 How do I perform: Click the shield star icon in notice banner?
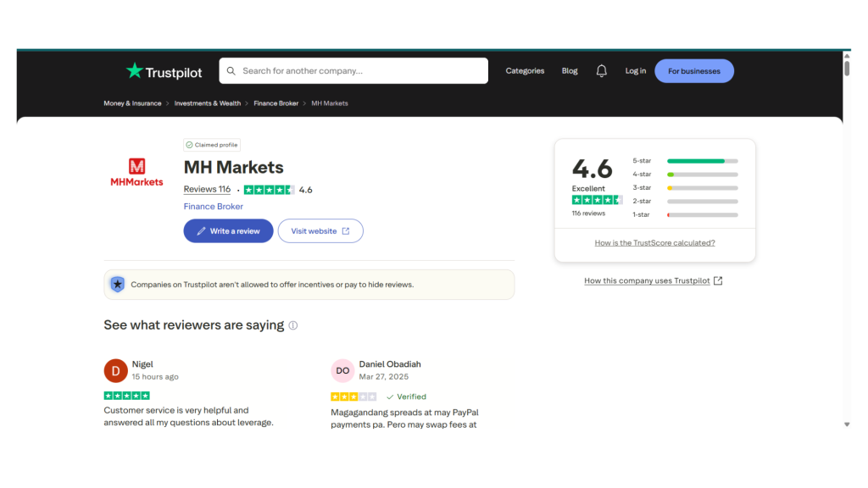118,285
